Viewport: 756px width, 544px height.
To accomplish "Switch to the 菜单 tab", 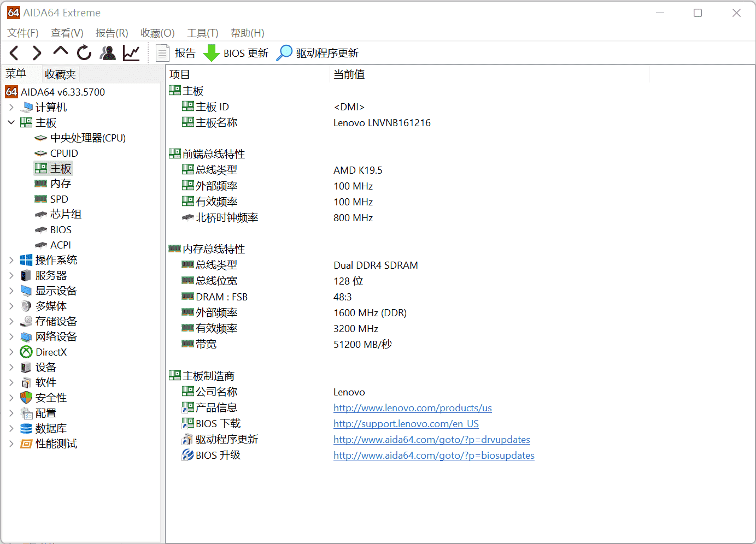I will [16, 74].
